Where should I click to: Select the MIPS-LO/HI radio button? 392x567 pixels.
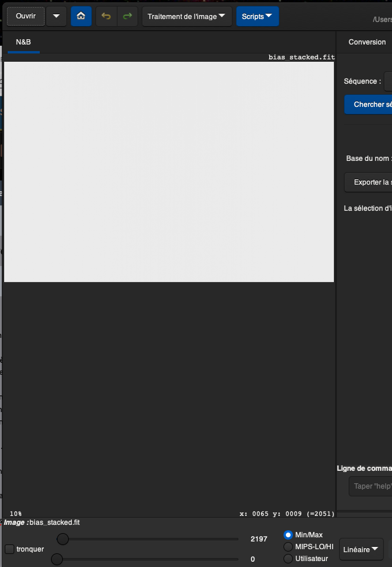tap(288, 547)
